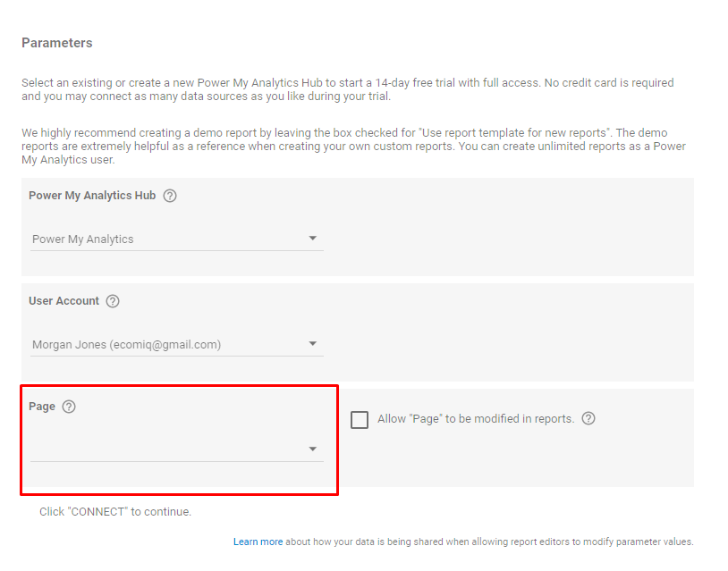Click the selected 'Power My Analytics' hub value
The image size is (728, 571).
pos(83,239)
